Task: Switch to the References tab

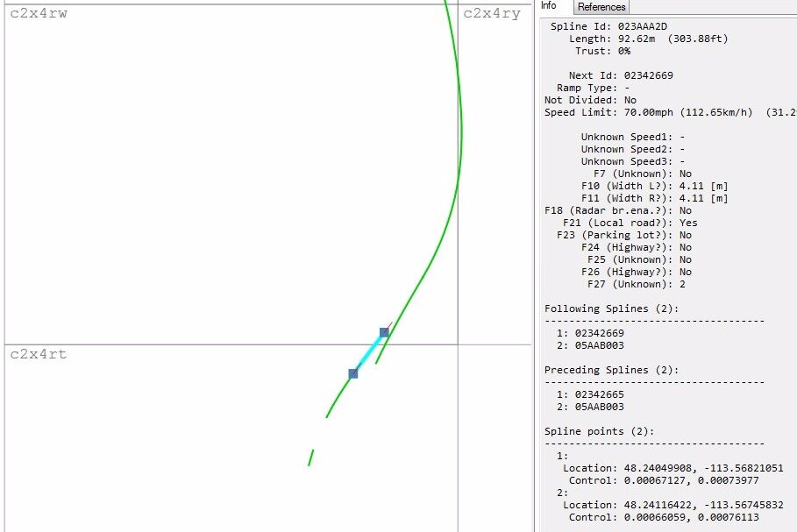Action: 601,7
